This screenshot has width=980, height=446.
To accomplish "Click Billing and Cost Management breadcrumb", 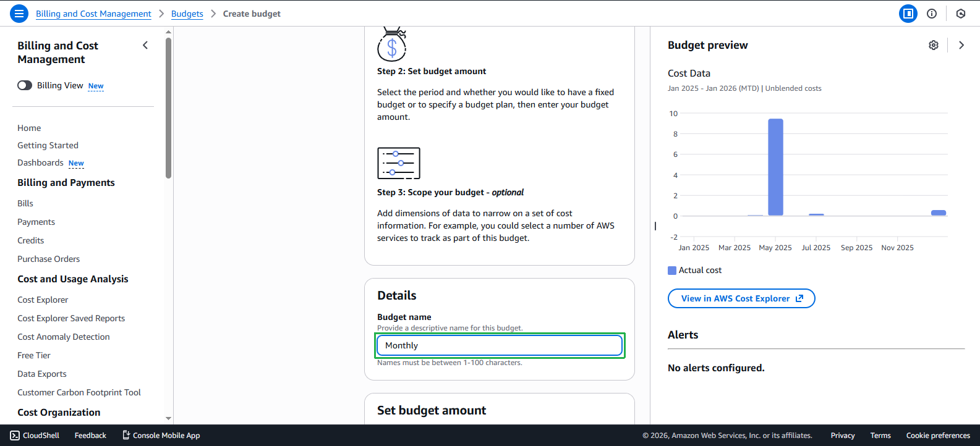I will [93, 14].
